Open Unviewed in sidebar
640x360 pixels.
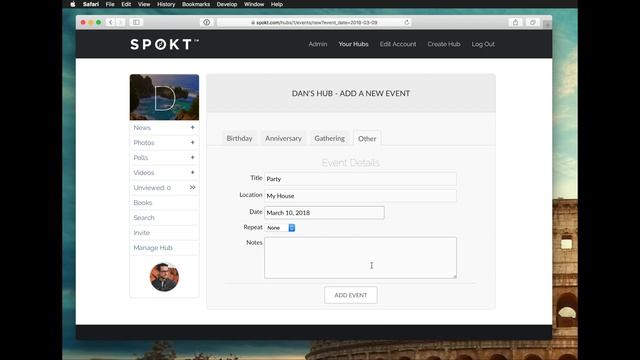[152, 188]
